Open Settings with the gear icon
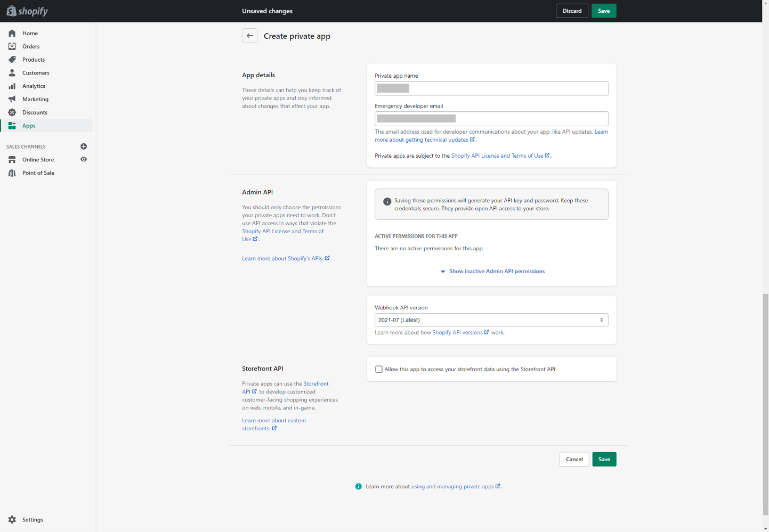 point(12,520)
